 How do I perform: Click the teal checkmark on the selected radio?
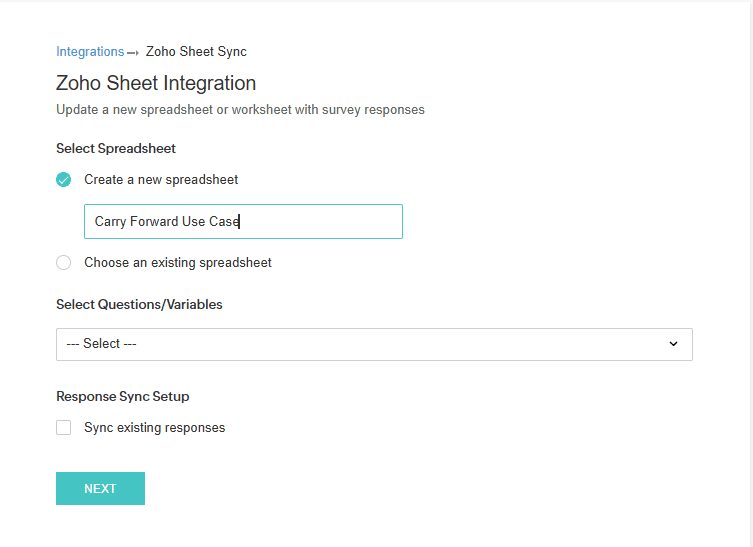tap(64, 180)
